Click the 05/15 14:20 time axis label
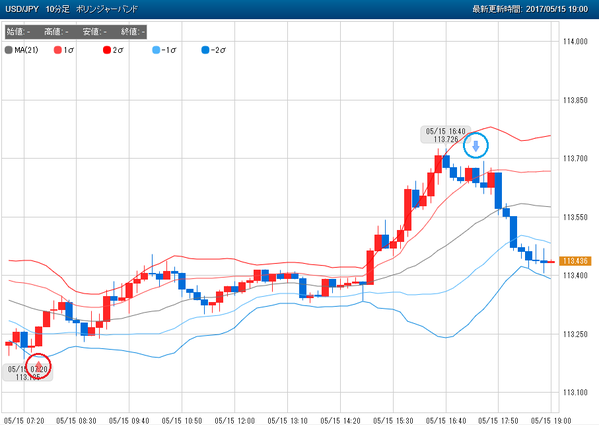Screen dimensions: 599x425 click(x=340, y=420)
